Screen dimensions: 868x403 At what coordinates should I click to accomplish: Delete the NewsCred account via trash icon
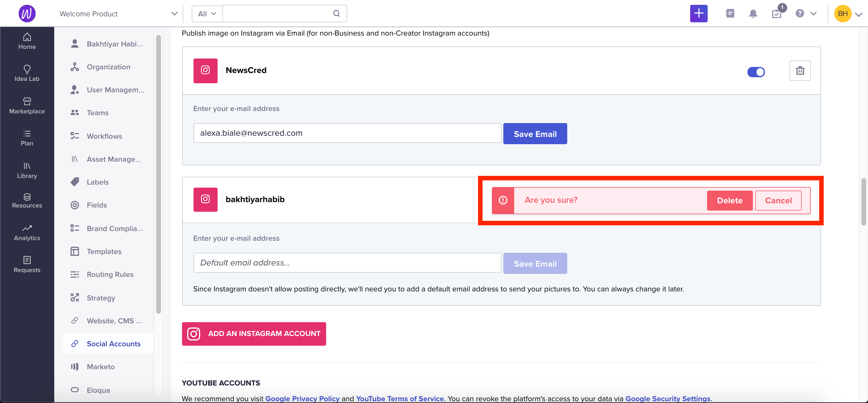click(x=800, y=71)
